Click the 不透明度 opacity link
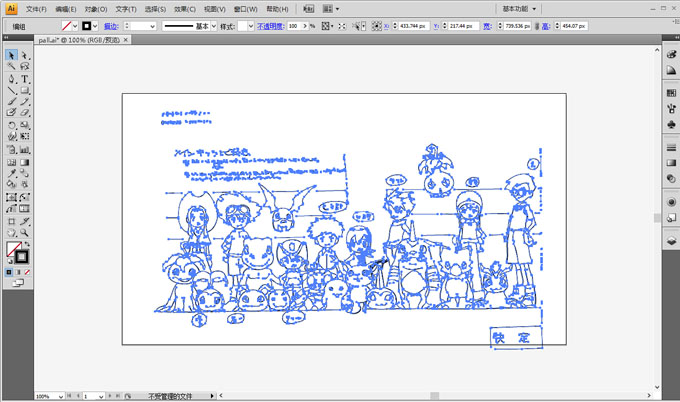 point(270,26)
